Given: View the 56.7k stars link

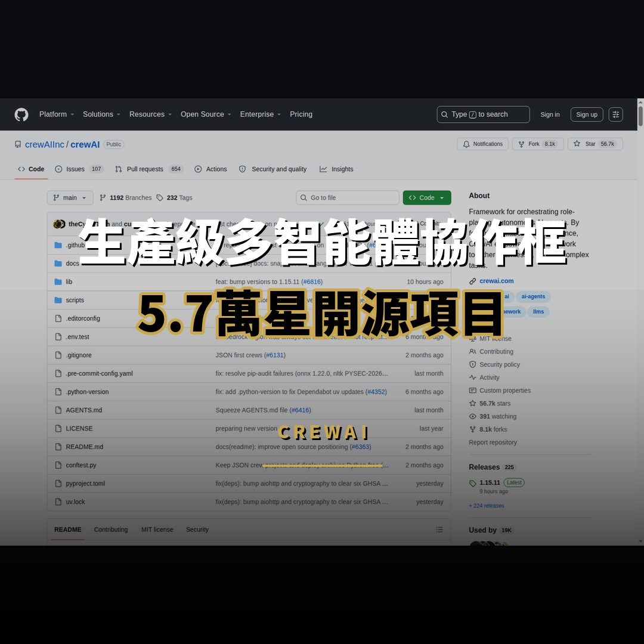Looking at the screenshot, I should (x=495, y=403).
